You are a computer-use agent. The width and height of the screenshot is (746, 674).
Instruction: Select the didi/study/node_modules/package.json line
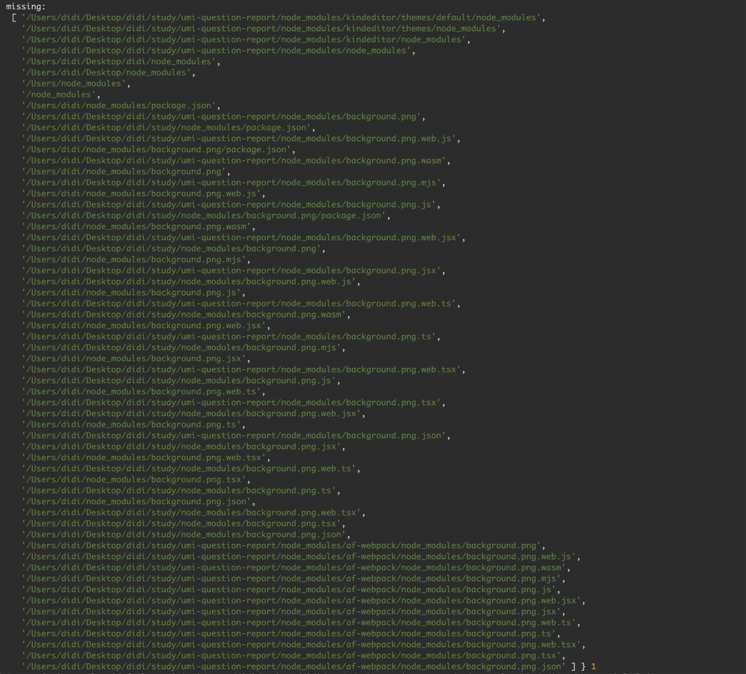tap(168, 127)
